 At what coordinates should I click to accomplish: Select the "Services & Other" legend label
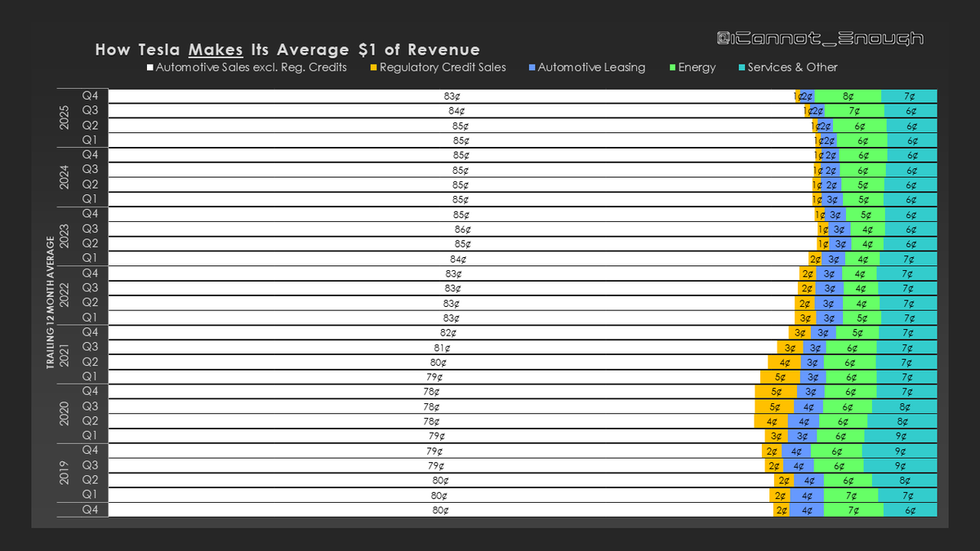pos(792,68)
